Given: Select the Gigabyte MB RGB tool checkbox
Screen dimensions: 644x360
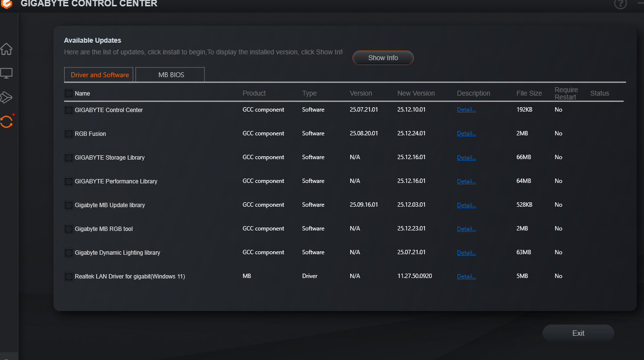Looking at the screenshot, I should (x=68, y=229).
